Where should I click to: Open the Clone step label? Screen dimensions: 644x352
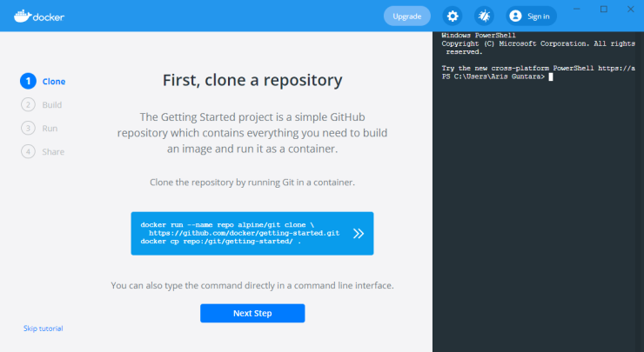tap(54, 81)
